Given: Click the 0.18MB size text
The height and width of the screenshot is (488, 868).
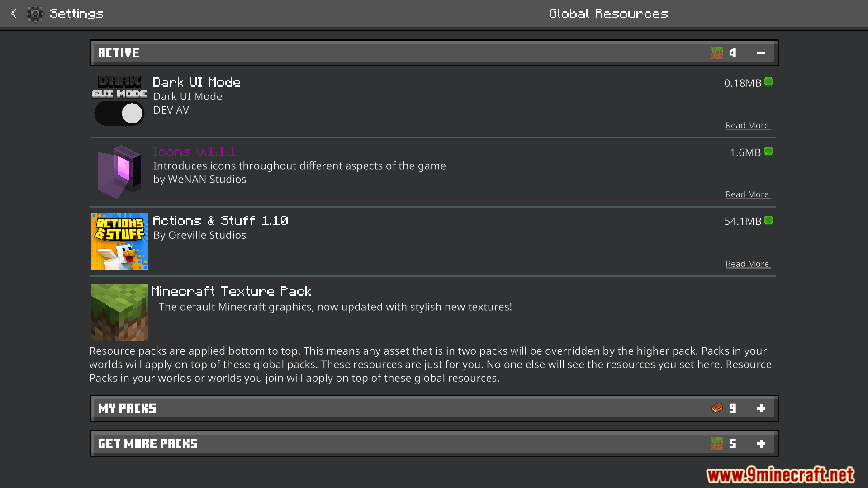Looking at the screenshot, I should (743, 83).
